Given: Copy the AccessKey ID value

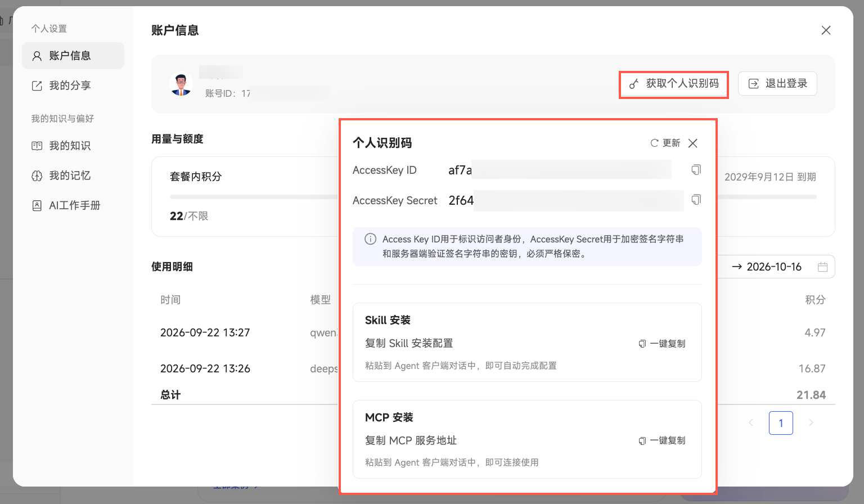Looking at the screenshot, I should click(696, 170).
